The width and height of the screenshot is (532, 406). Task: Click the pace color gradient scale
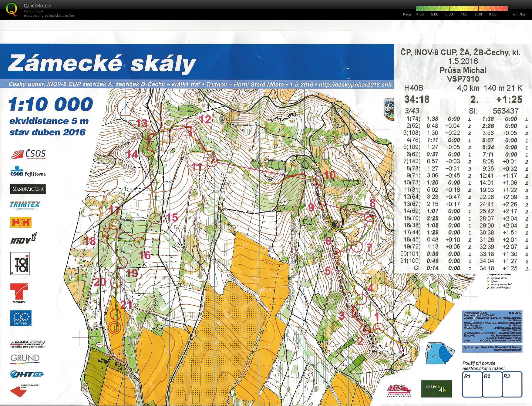coord(462,8)
